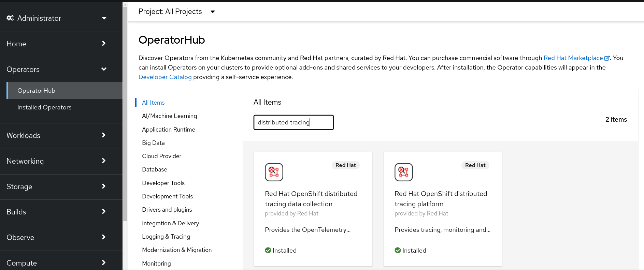
Task: Click the sidebar vertical scrollbar
Action: pyautogui.click(x=125, y=112)
